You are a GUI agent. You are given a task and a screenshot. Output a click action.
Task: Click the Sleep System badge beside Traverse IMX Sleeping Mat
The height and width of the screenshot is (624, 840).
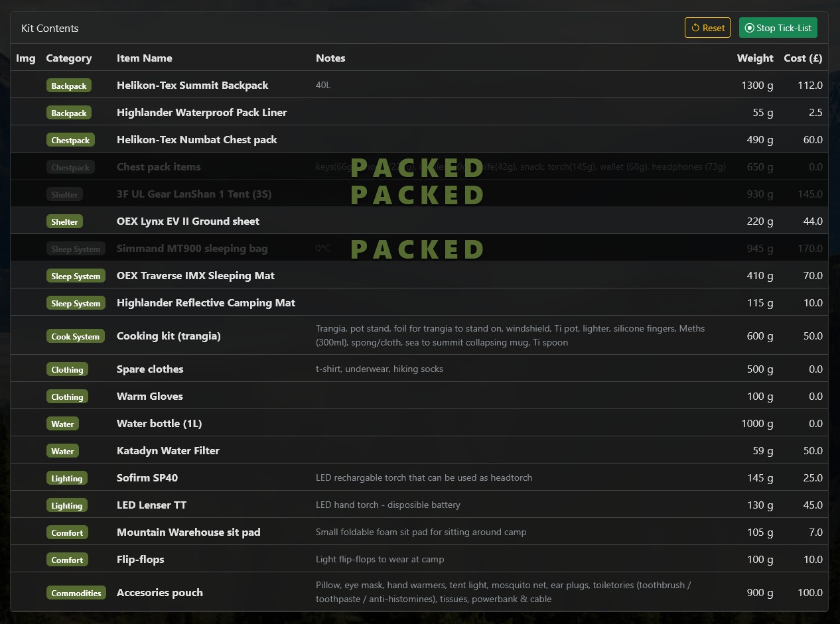(x=76, y=276)
